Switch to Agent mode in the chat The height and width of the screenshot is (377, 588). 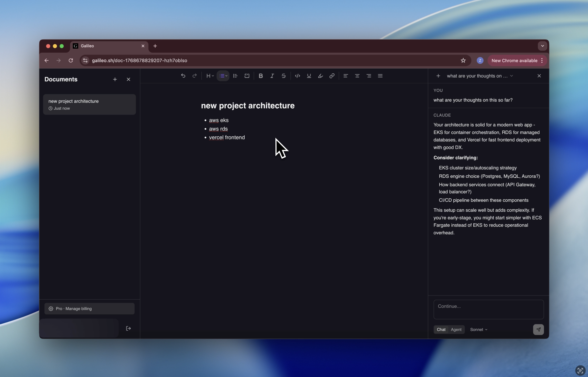456,330
